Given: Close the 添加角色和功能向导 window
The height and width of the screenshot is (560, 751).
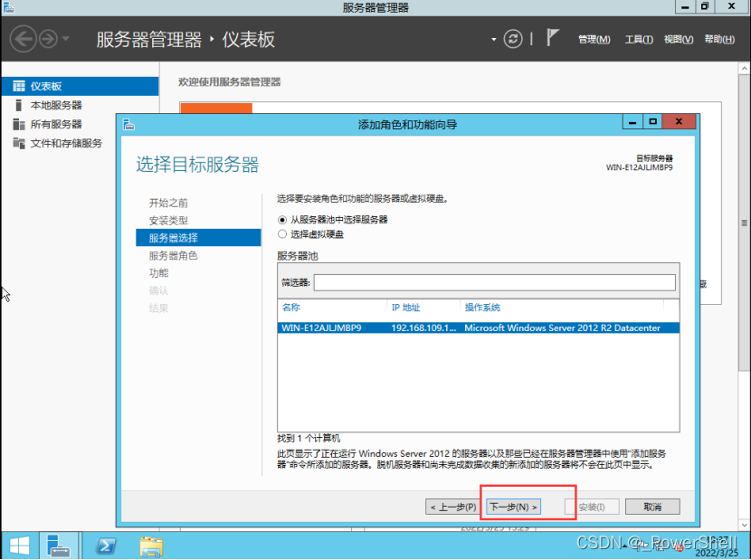Looking at the screenshot, I should (679, 122).
